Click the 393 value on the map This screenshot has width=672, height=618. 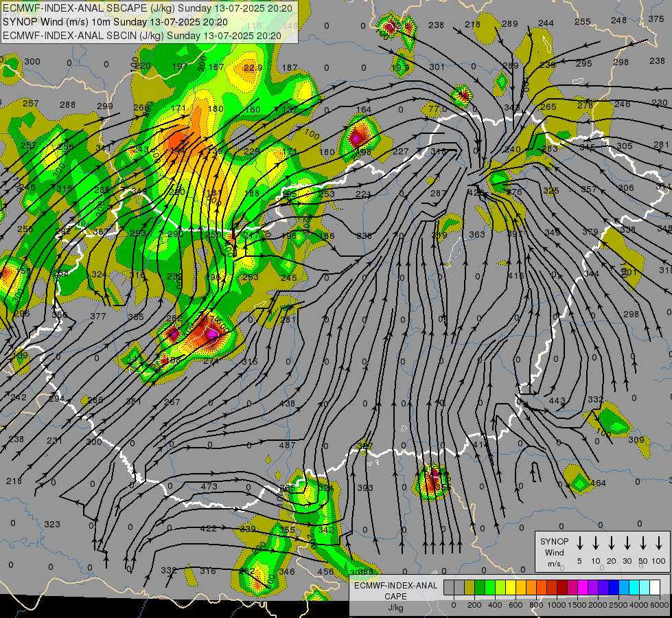pyautogui.click(x=365, y=488)
